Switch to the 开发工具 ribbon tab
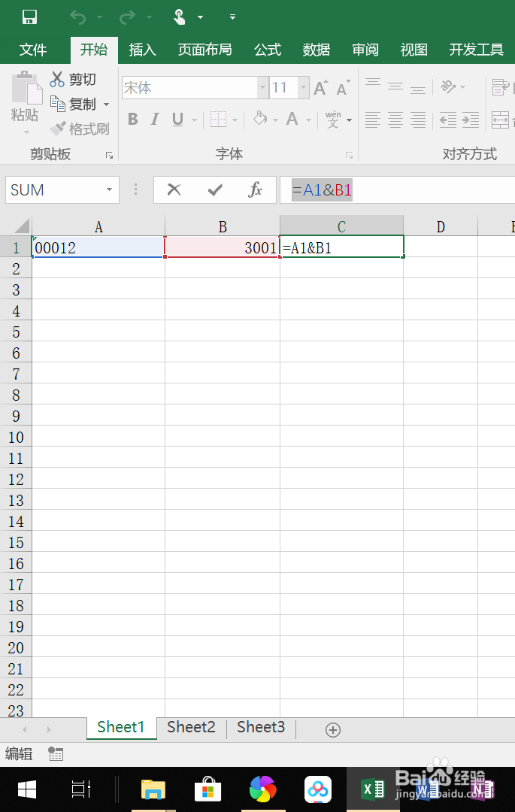Screen dimensions: 515x812 (477, 50)
